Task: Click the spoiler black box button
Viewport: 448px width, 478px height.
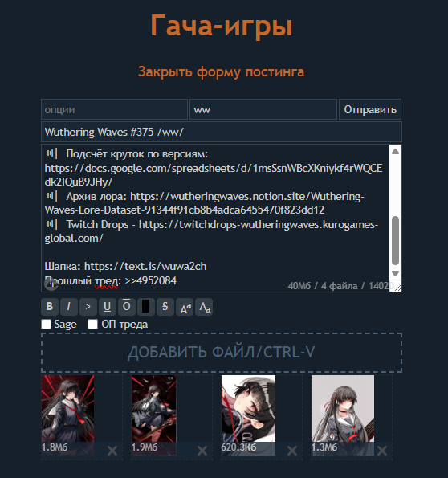Action: tap(145, 306)
